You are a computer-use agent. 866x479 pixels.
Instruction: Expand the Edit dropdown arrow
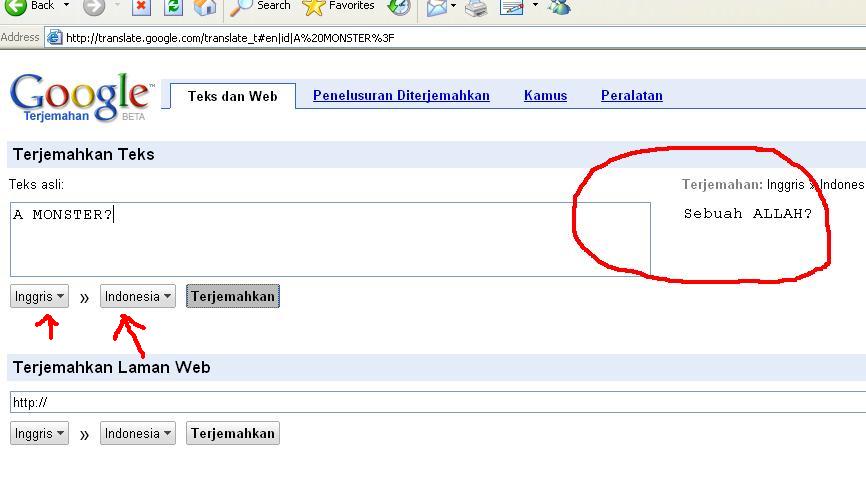[x=535, y=6]
